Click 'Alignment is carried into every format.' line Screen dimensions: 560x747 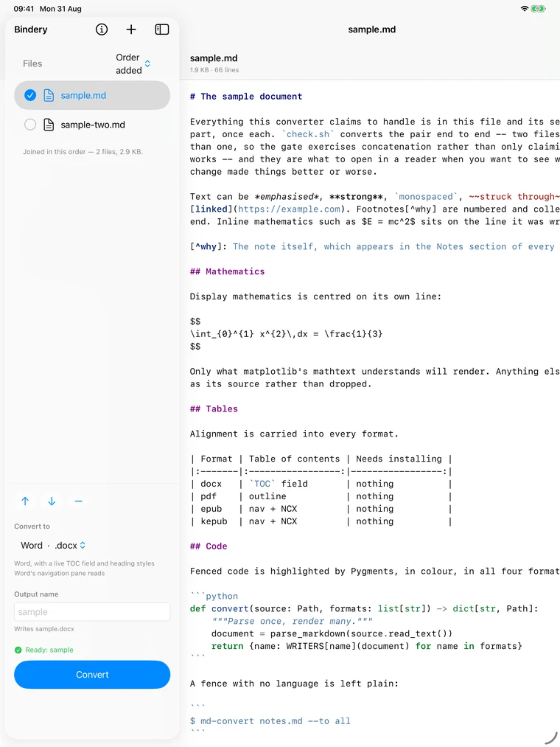click(x=294, y=434)
